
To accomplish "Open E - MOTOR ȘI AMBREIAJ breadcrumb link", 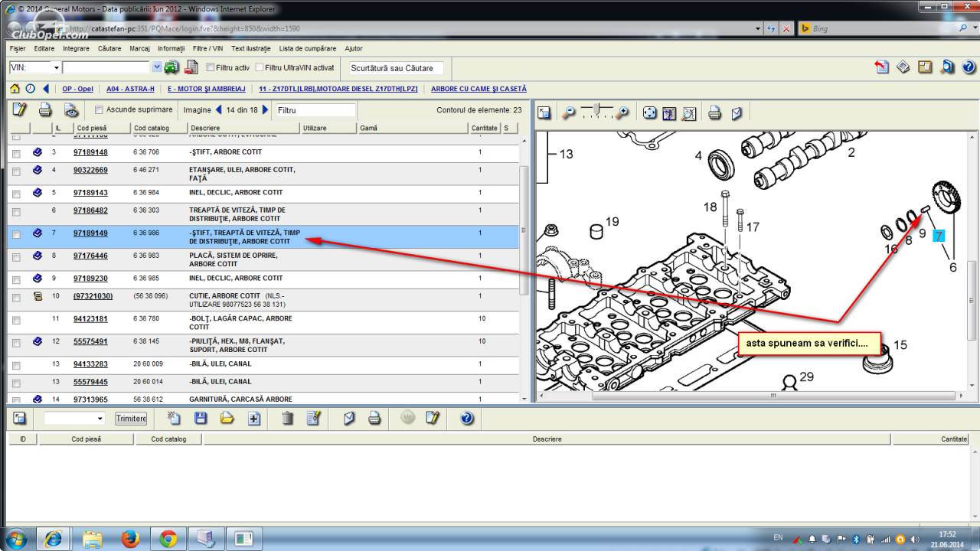I will tap(207, 89).
